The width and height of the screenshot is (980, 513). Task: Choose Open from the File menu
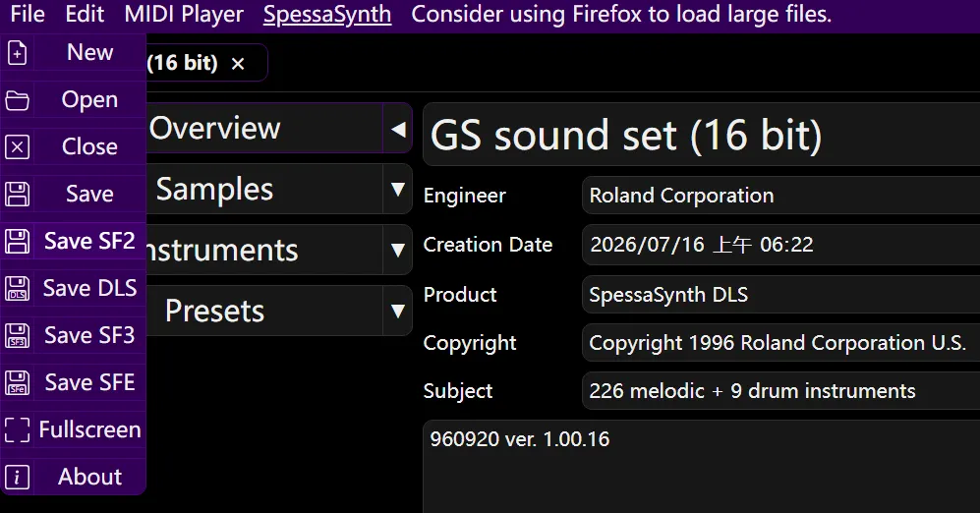[x=73, y=100]
